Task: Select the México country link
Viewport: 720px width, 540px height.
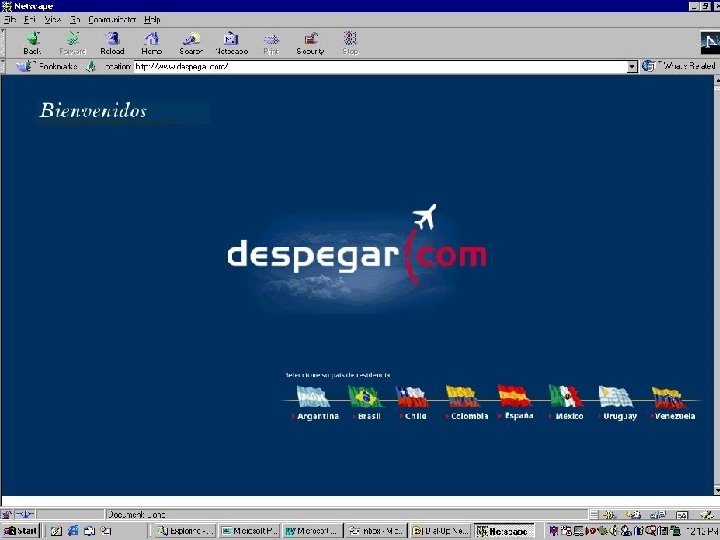Action: (567, 416)
